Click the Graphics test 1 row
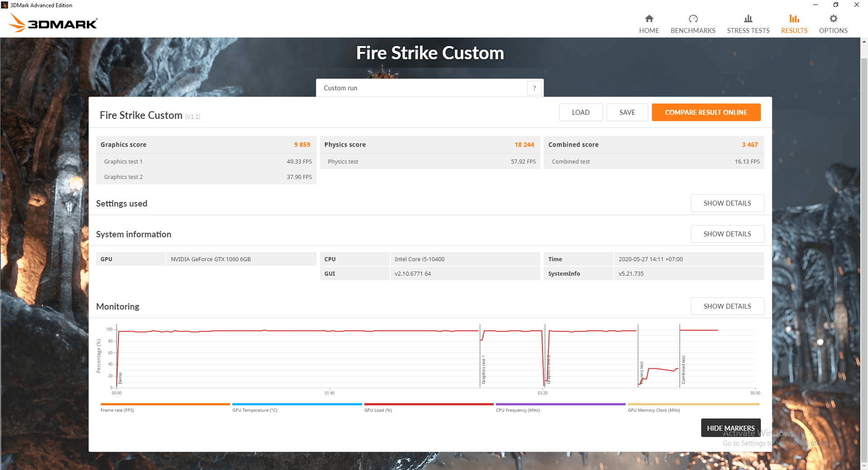 [206, 161]
